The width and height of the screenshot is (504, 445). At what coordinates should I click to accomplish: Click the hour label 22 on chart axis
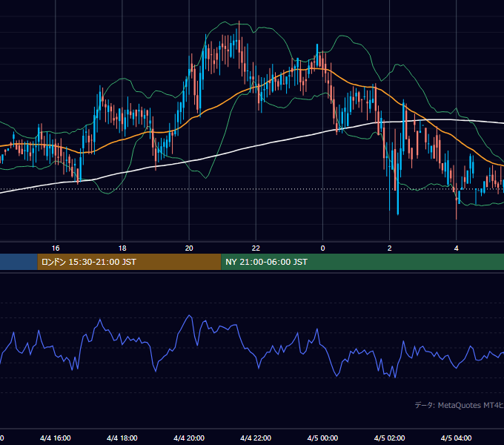click(256, 248)
